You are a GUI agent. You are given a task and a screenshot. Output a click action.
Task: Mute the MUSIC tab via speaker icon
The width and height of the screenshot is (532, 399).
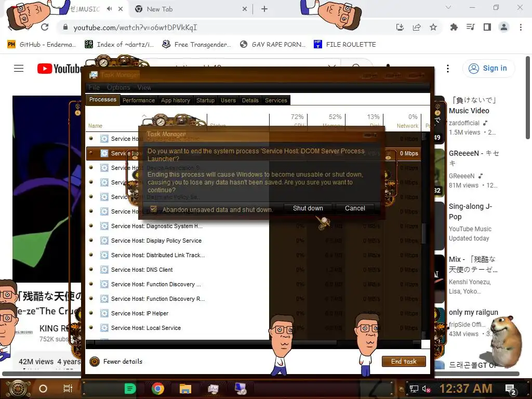(109, 9)
